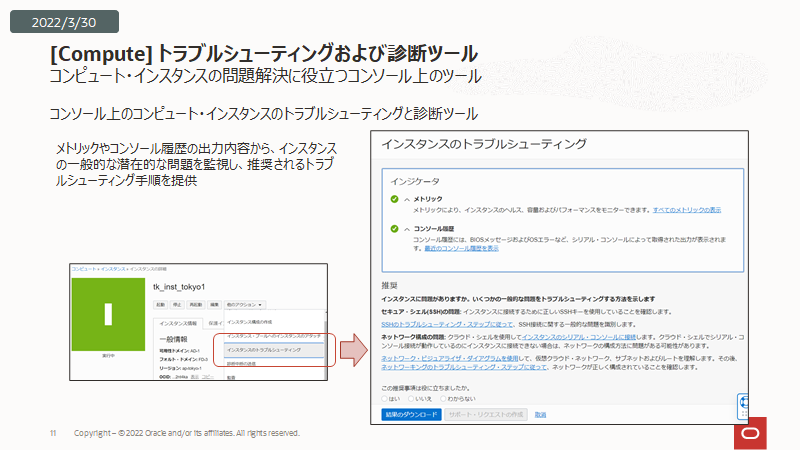The height and width of the screenshot is (450, 800).
Task: Click the 編集 button
Action: click(214, 305)
